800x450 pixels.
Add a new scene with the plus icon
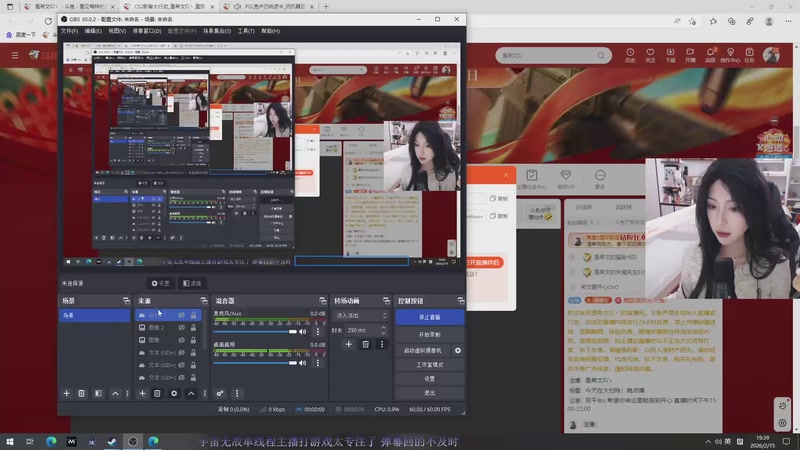66,393
